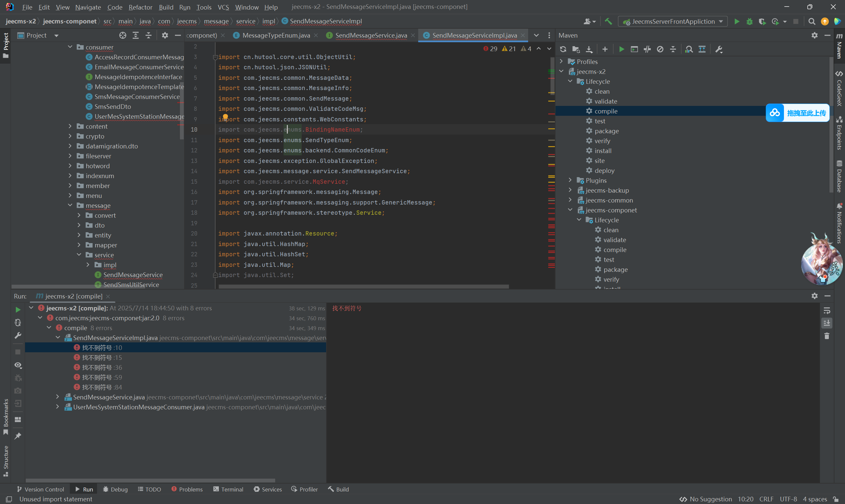Click Download Sources icon in Maven toolbar
Viewport: 845px width, 504px height.
589,49
